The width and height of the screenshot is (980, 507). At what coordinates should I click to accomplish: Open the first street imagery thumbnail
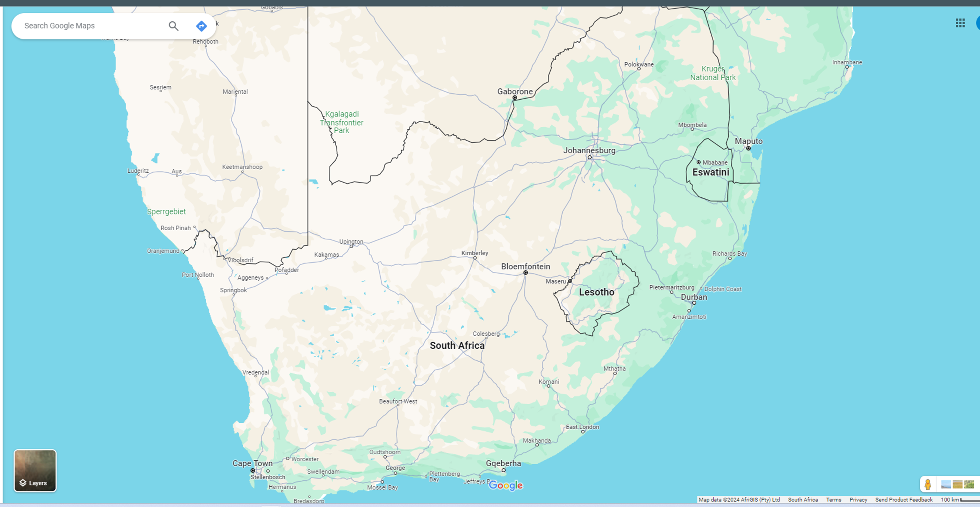pos(946,484)
